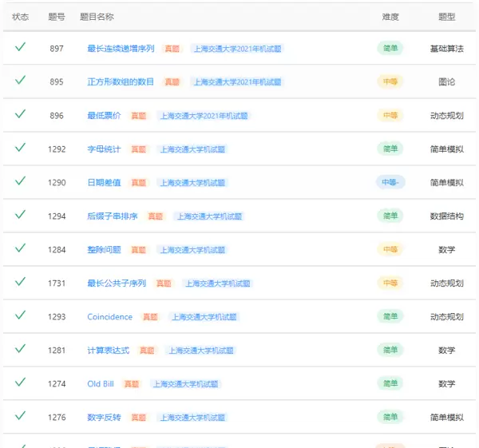Click the green checkmark beside problem 1274
Screen dimensions: 479x448
[21, 383]
